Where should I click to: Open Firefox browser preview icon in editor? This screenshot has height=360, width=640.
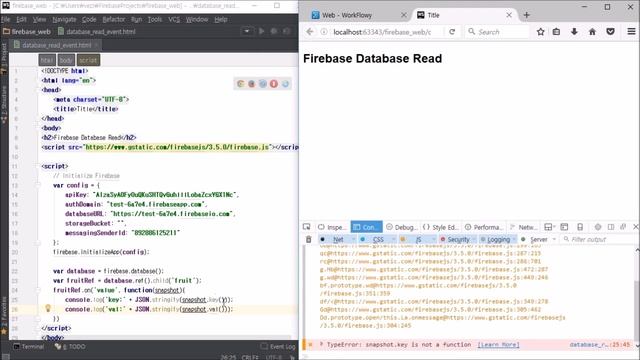251,84
